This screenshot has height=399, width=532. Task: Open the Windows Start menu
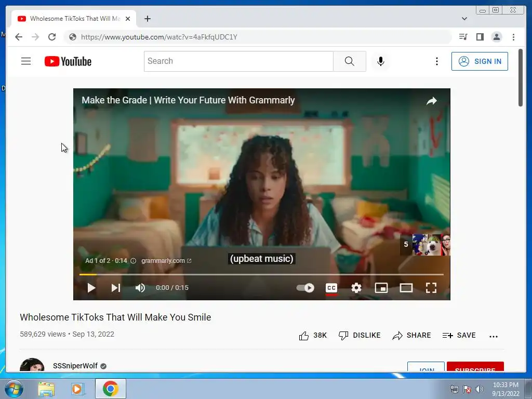(14, 389)
